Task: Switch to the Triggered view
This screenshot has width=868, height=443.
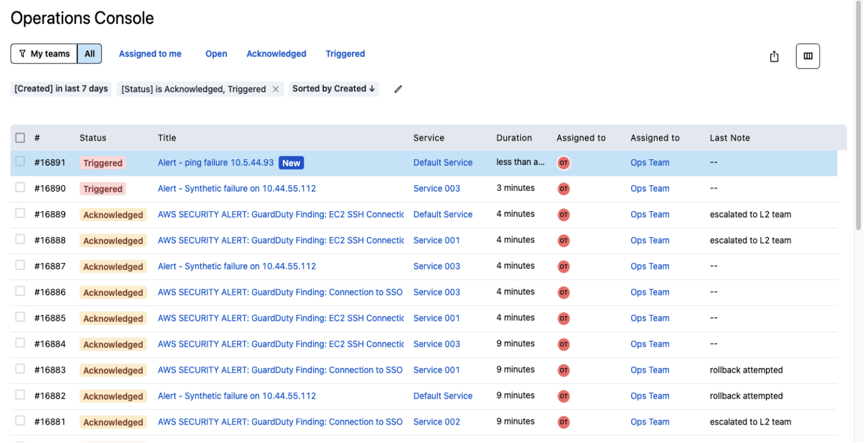Action: click(345, 54)
